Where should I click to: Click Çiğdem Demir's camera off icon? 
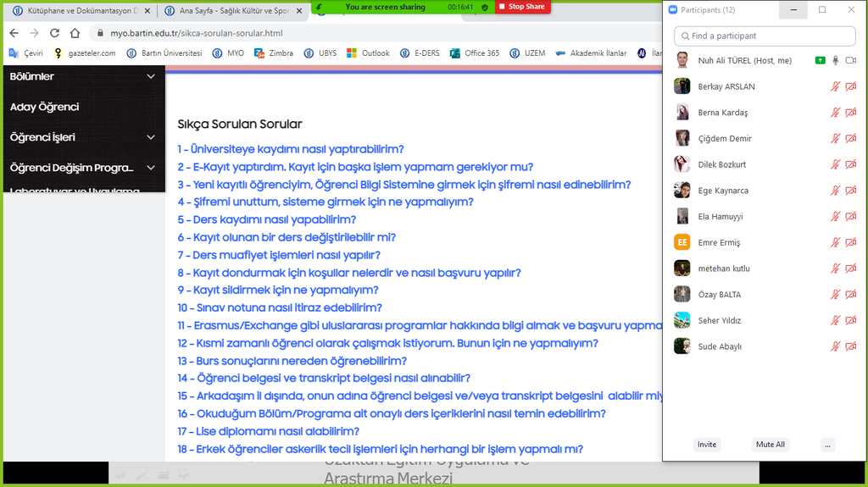click(851, 138)
